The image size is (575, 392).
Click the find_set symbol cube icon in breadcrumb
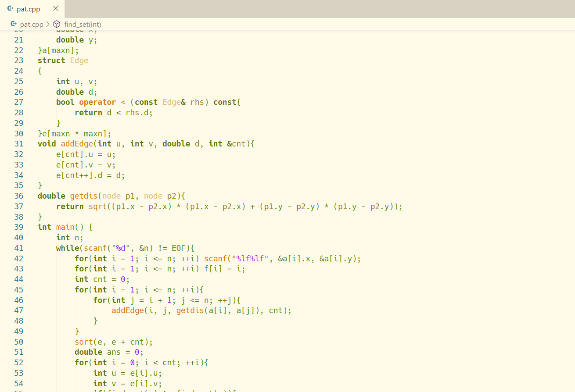[x=57, y=24]
